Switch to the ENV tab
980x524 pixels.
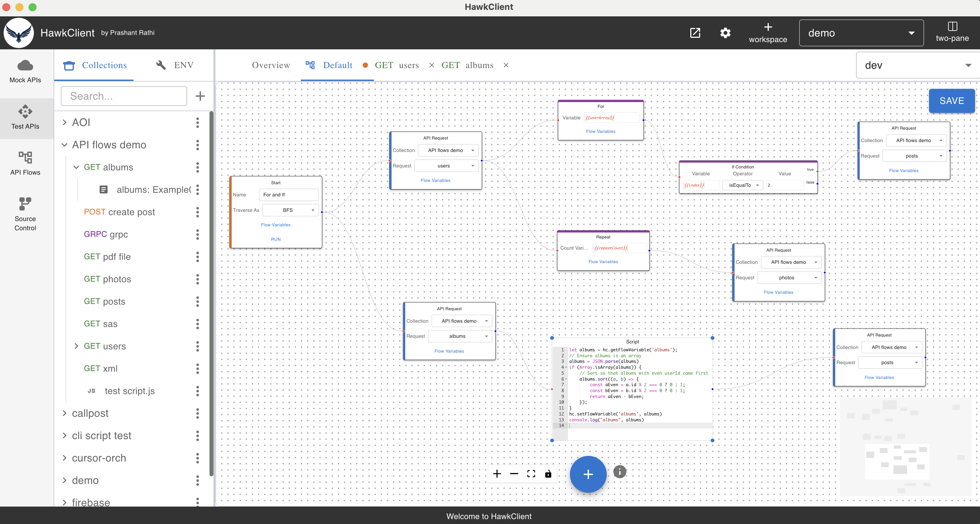pos(184,65)
